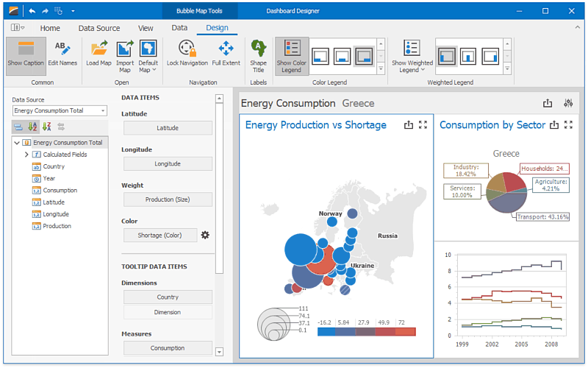Select the Consumption field in the tree
588x368 pixels.
point(60,190)
